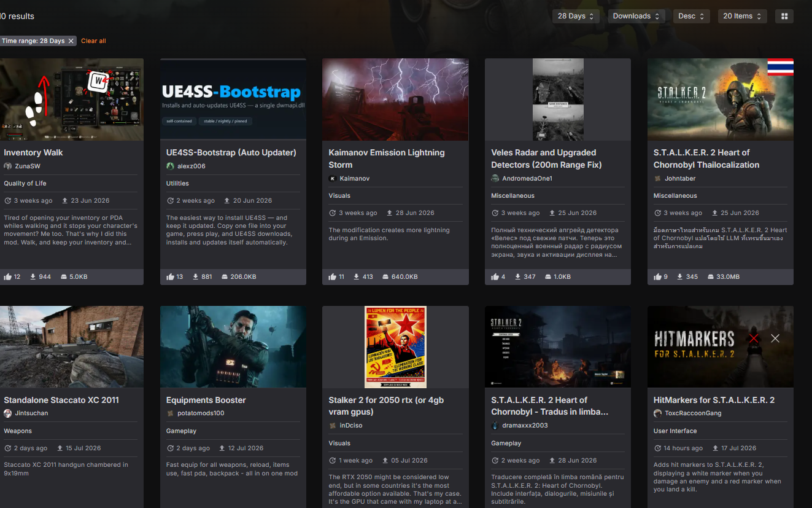812x508 pixels.
Task: Select the Weapons category link
Action: tap(18, 431)
